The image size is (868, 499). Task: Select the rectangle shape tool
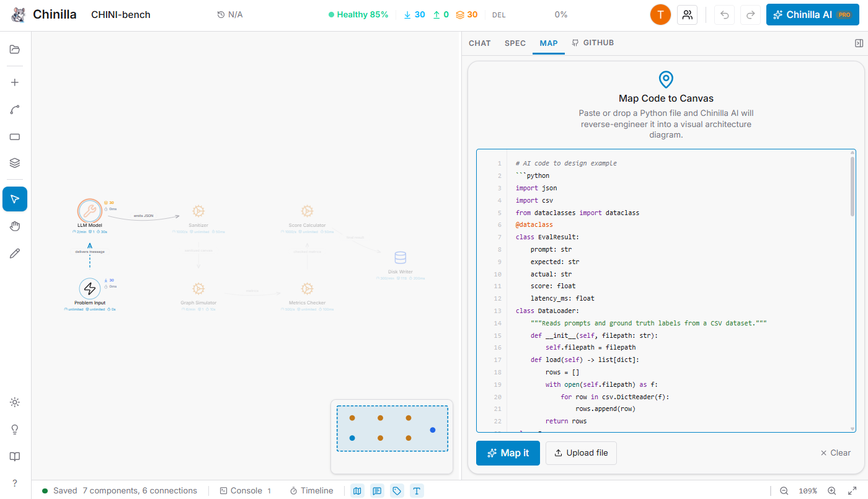pyautogui.click(x=15, y=137)
